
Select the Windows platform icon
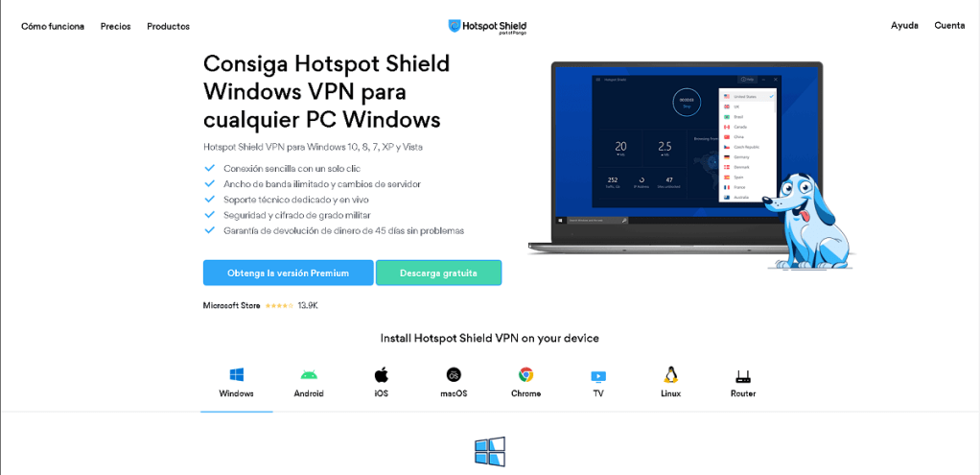[x=236, y=375]
